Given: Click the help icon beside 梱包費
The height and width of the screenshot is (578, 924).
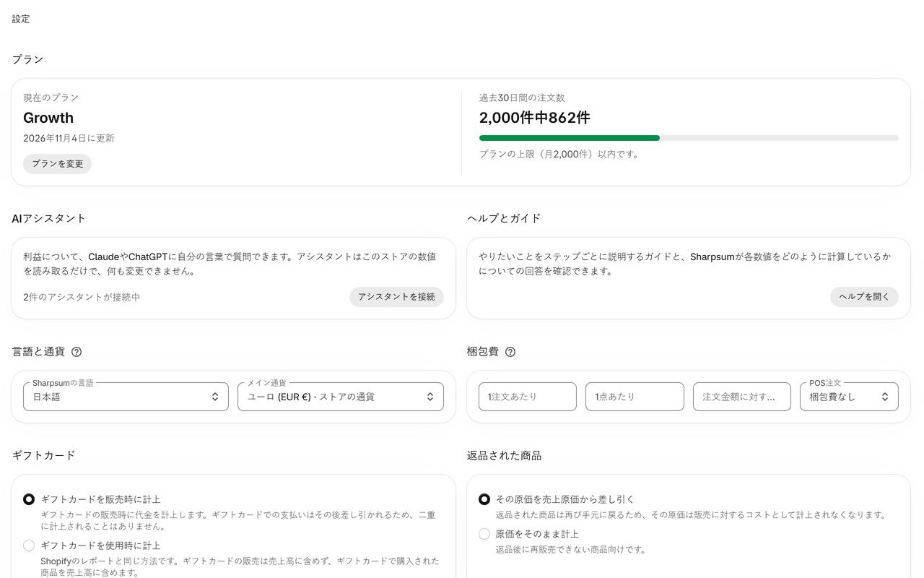Looking at the screenshot, I should coord(510,352).
